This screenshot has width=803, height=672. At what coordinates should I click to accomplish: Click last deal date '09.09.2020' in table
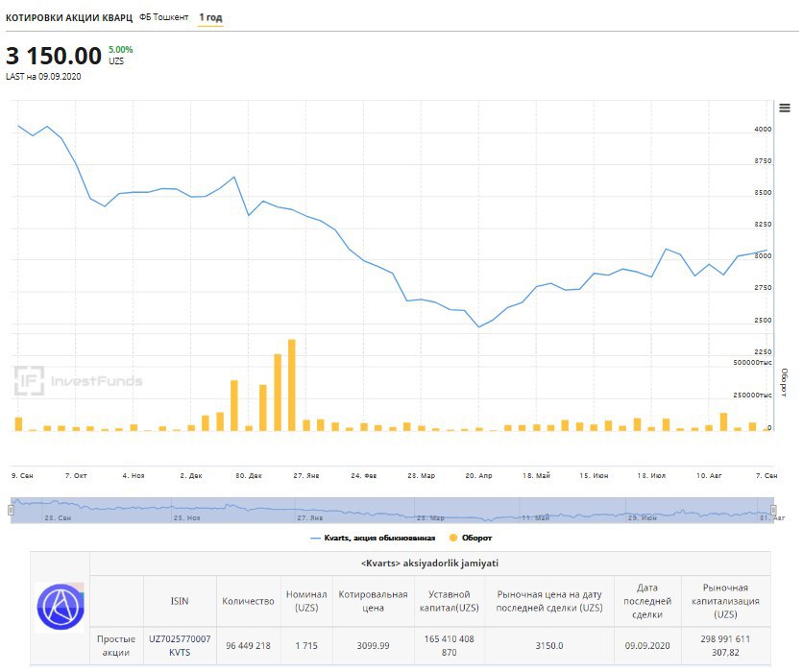point(647,646)
